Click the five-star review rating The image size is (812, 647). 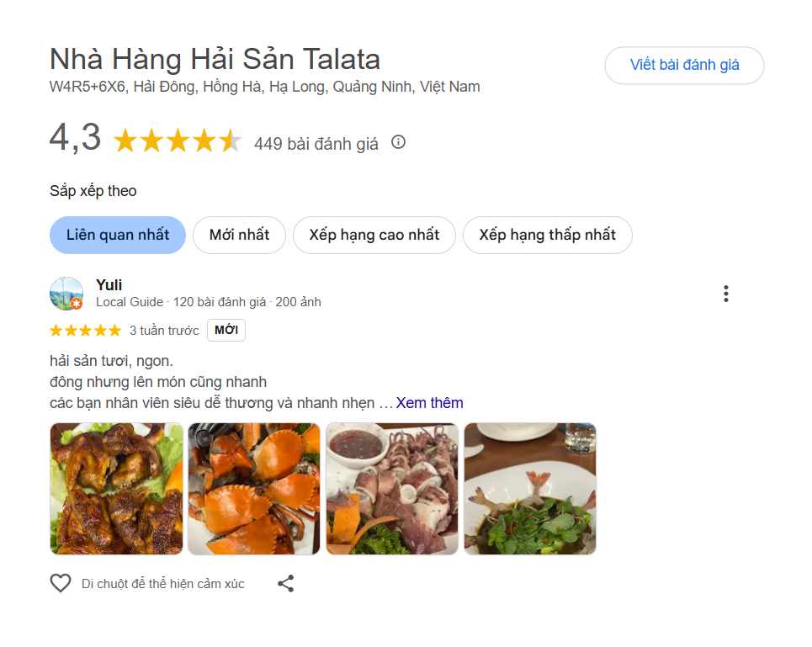point(86,331)
